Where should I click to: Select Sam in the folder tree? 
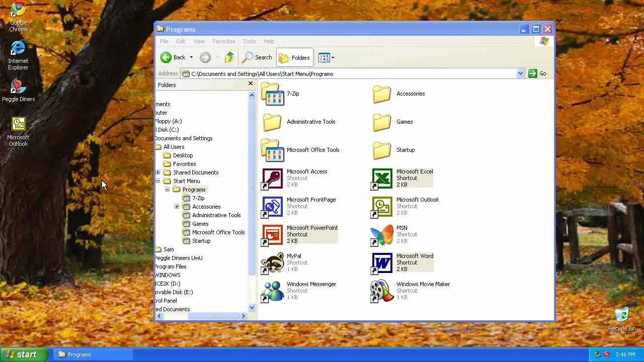coord(169,249)
